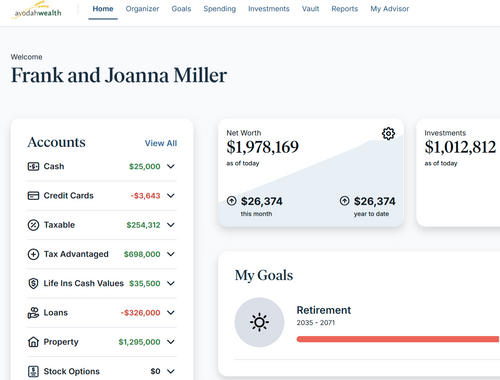The image size is (500, 380).
Task: Click the this month up-arrow icon
Action: coord(232,201)
